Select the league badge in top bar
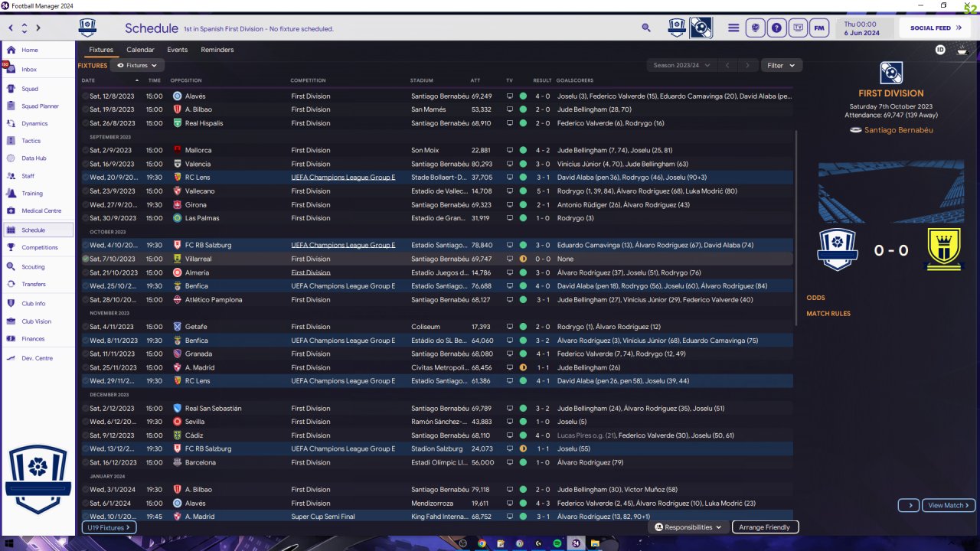Viewport: 980px width, 551px height. click(701, 28)
